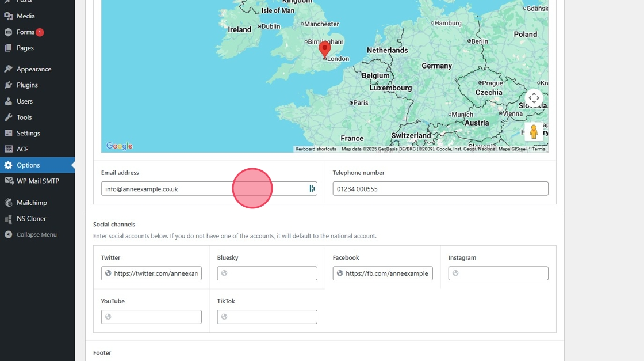Click the Media icon in sidebar
Viewport: 644px width, 361px height.
click(8, 16)
